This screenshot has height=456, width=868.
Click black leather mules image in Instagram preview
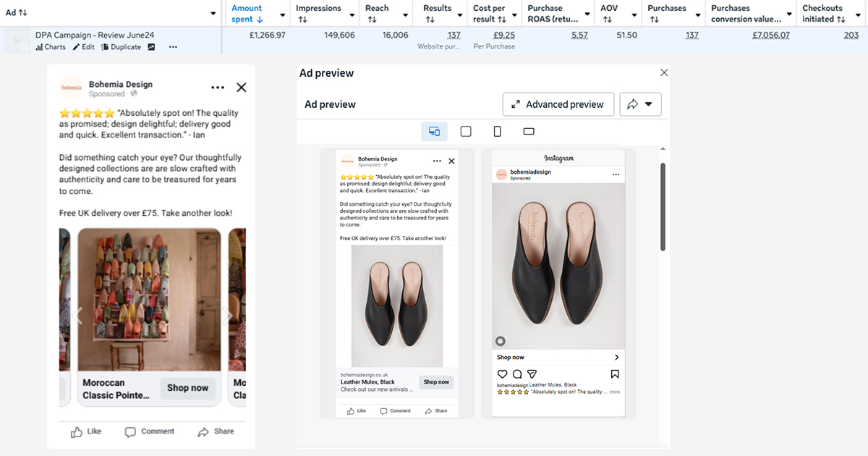[558, 266]
